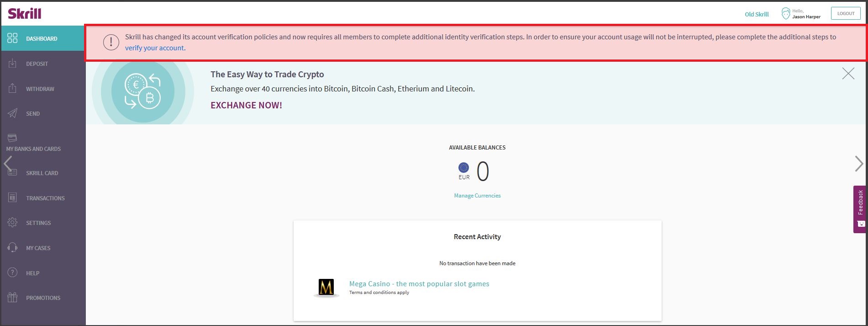868x326 pixels.
Task: Click the My Banks and Cards icon
Action: (x=12, y=138)
